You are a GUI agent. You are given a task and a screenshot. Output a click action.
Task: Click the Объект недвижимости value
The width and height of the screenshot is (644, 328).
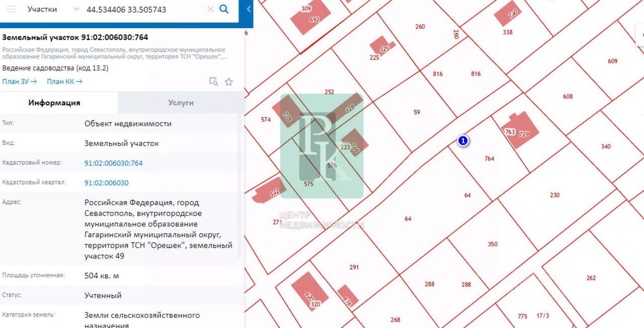(128, 124)
